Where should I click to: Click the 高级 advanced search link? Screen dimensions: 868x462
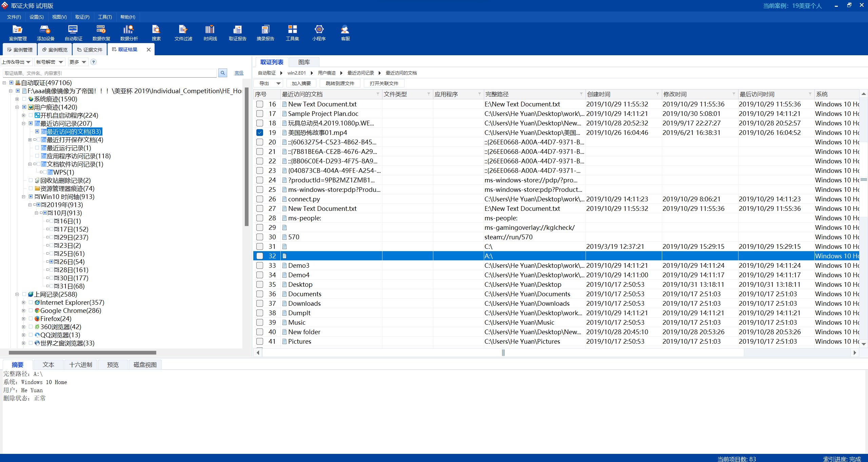239,73
